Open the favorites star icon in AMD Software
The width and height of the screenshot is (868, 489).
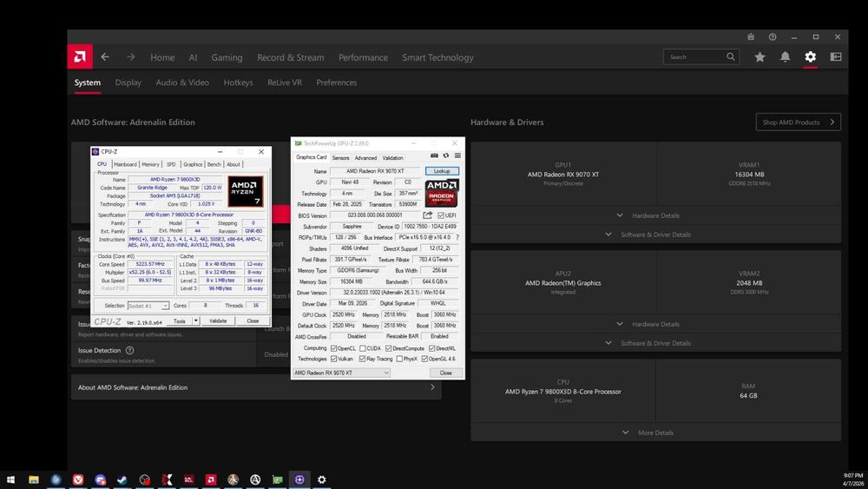[759, 57]
